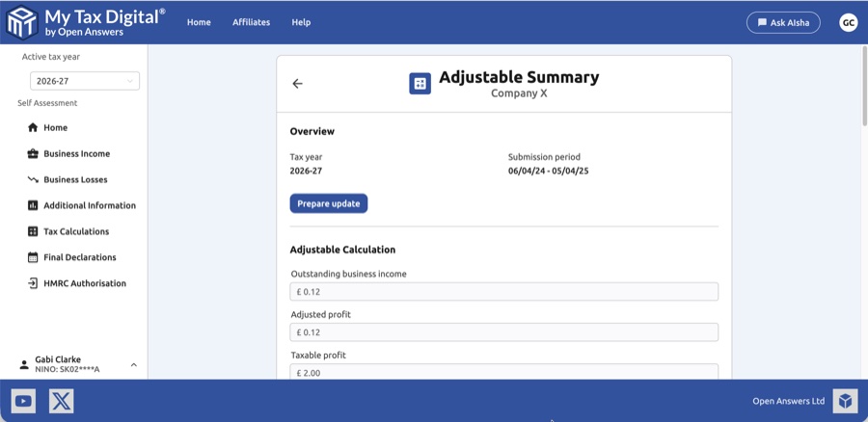Open Tax Calculations in sidebar
Image resolution: width=868 pixels, height=422 pixels.
[x=76, y=231]
